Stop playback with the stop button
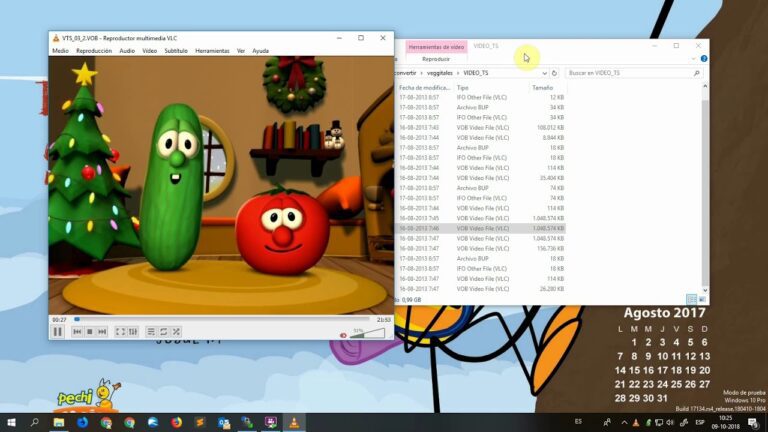 click(x=90, y=332)
